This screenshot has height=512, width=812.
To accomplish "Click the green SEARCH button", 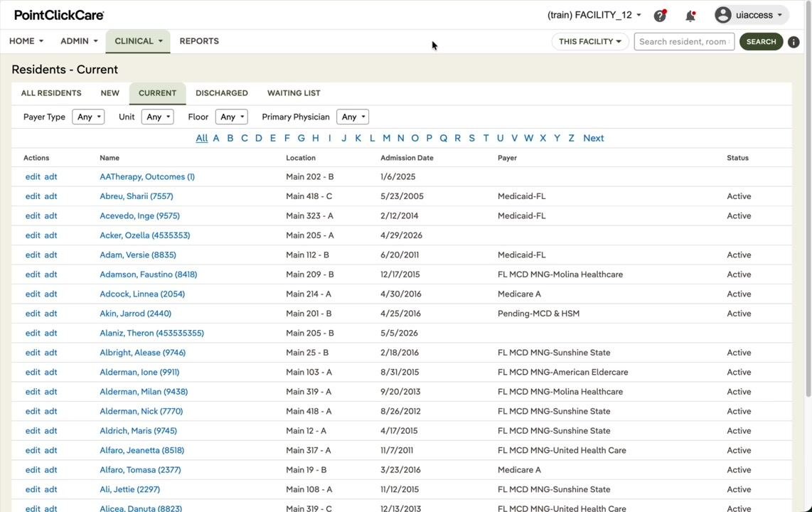I will 761,41.
